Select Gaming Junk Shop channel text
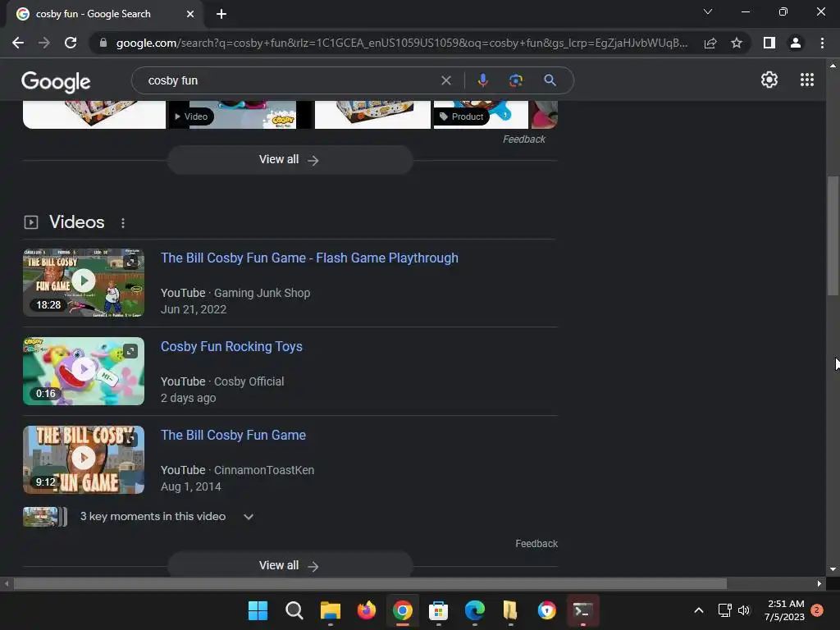 coord(262,293)
